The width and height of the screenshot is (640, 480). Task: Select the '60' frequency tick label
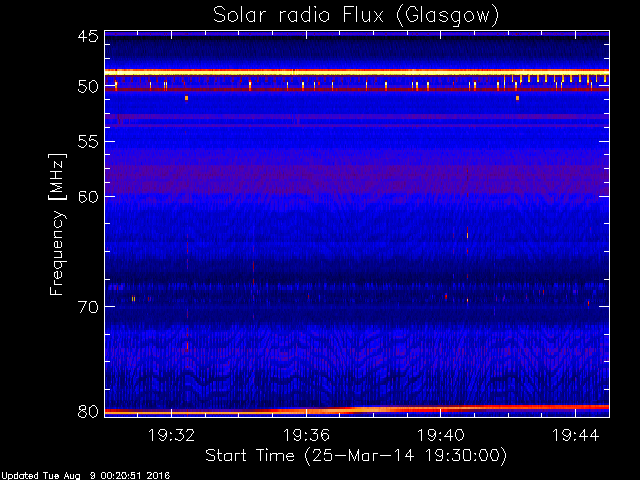click(x=88, y=196)
